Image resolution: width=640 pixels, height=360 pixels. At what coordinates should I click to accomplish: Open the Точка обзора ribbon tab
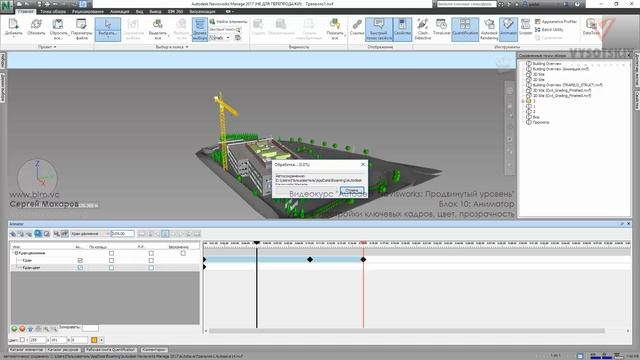tap(53, 11)
